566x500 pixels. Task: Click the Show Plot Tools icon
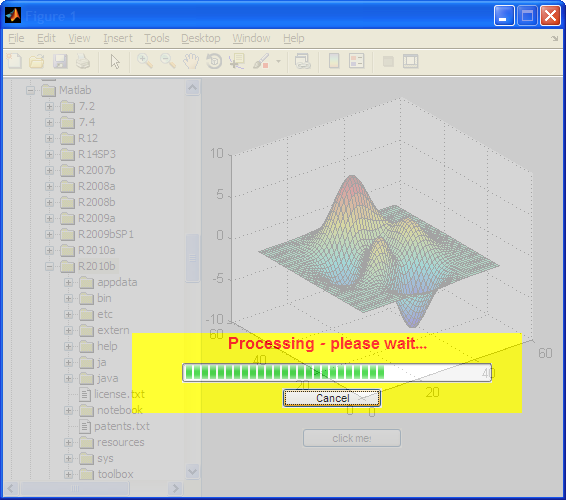(x=410, y=61)
